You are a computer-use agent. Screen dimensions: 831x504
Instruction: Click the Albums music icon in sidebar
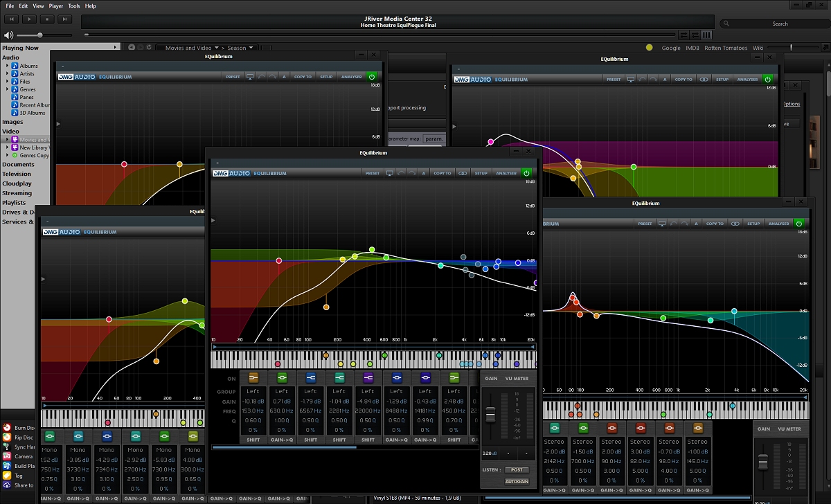(x=15, y=66)
